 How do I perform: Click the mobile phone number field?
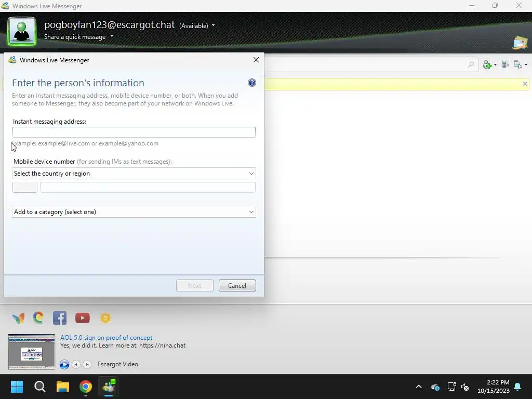pos(148,187)
